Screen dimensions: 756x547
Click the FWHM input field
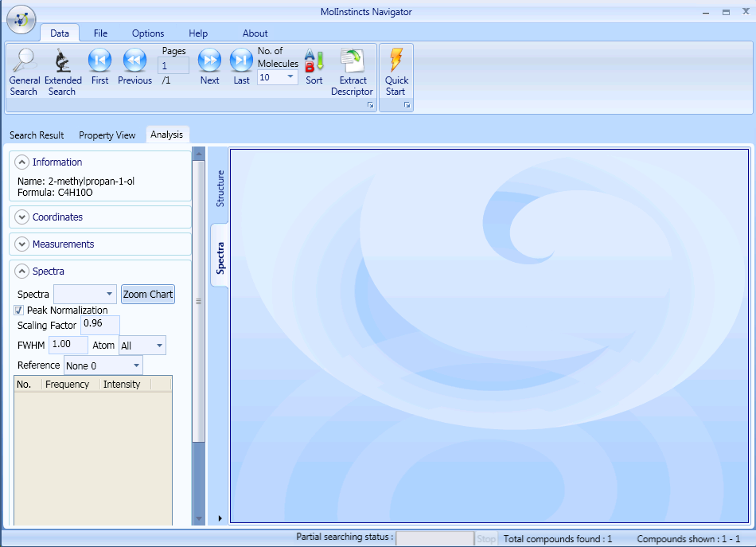[68, 345]
